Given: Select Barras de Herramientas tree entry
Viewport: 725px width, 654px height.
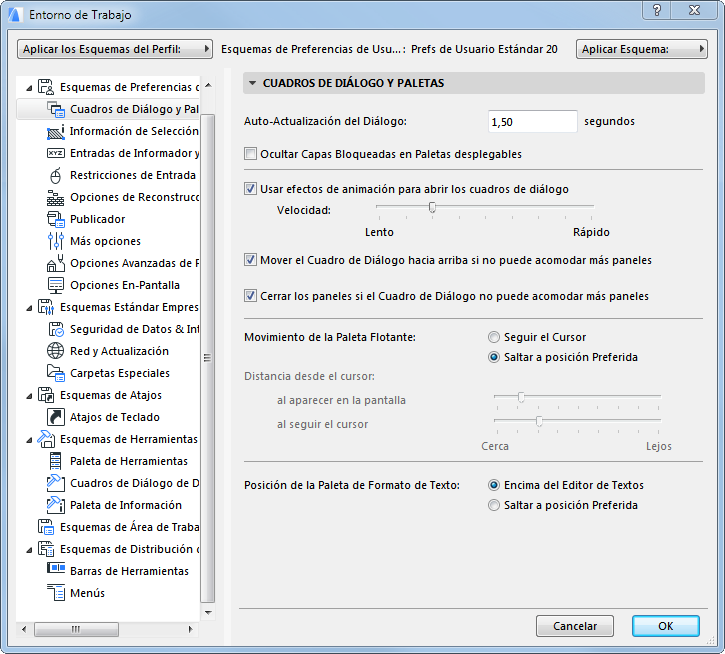Looking at the screenshot, I should click(129, 571).
